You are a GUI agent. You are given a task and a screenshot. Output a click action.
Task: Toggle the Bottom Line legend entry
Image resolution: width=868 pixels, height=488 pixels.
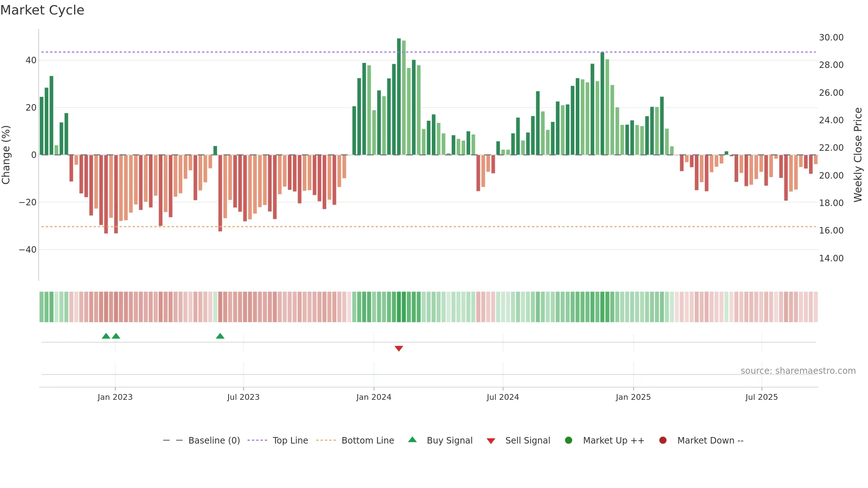[355, 440]
